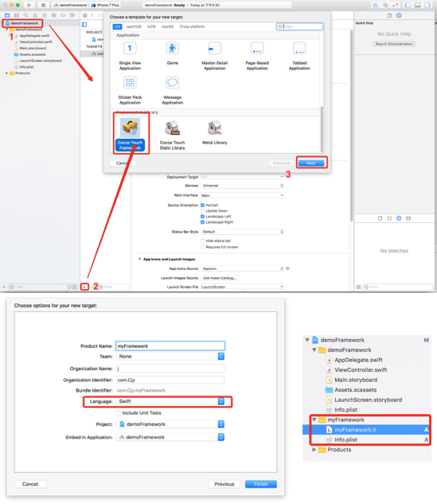
Task: Switch to the macOS platform tab
Action: click(x=167, y=27)
